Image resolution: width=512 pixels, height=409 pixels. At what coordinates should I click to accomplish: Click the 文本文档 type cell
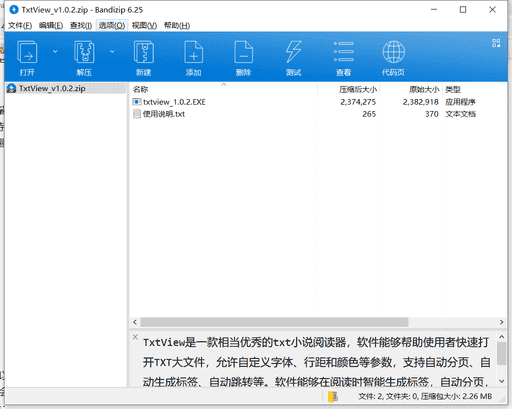tap(460, 114)
